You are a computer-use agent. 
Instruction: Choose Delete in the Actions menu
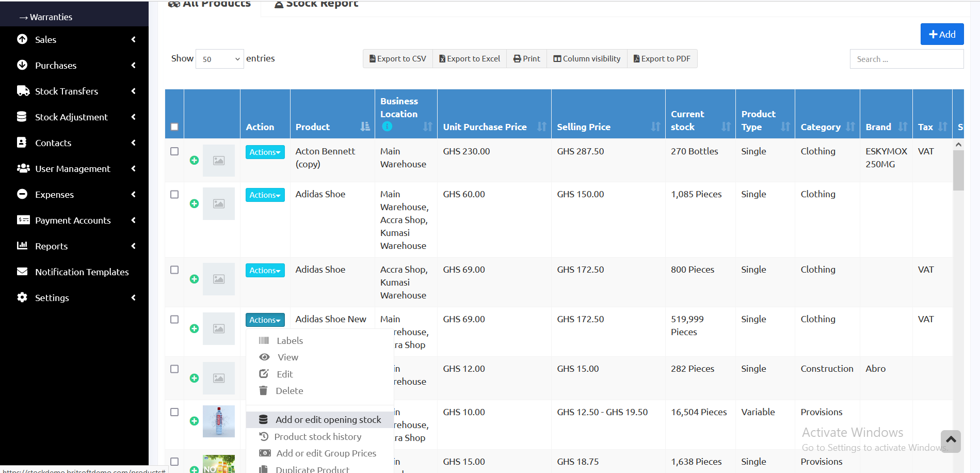coord(319,390)
